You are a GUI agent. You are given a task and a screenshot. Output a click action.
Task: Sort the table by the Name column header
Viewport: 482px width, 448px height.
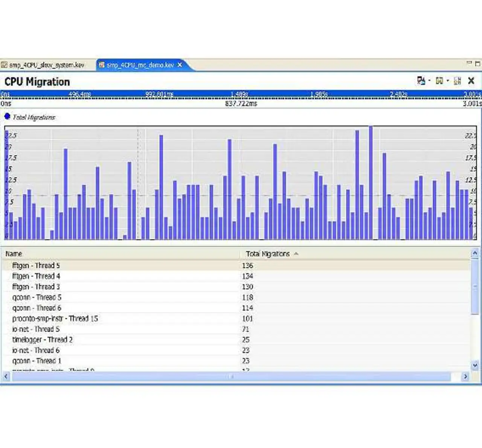14,254
